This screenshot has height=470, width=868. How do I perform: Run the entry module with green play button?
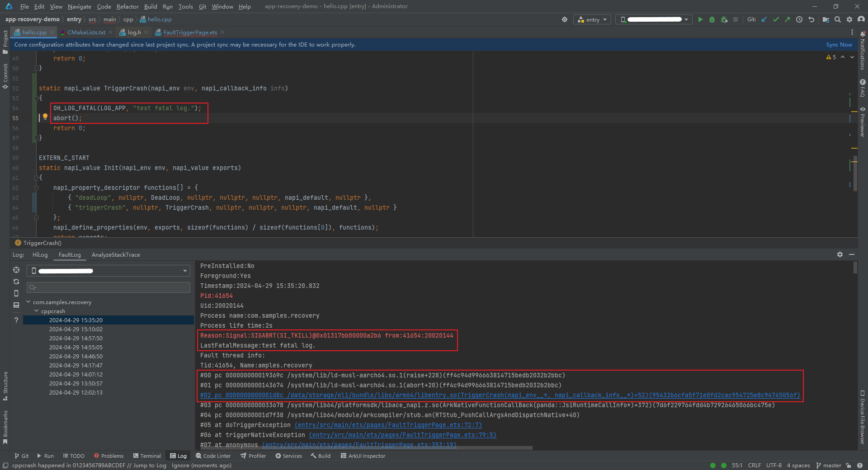[x=700, y=19]
